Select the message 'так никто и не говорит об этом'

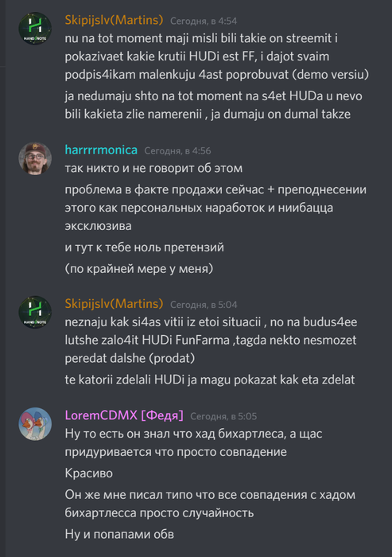[153, 168]
